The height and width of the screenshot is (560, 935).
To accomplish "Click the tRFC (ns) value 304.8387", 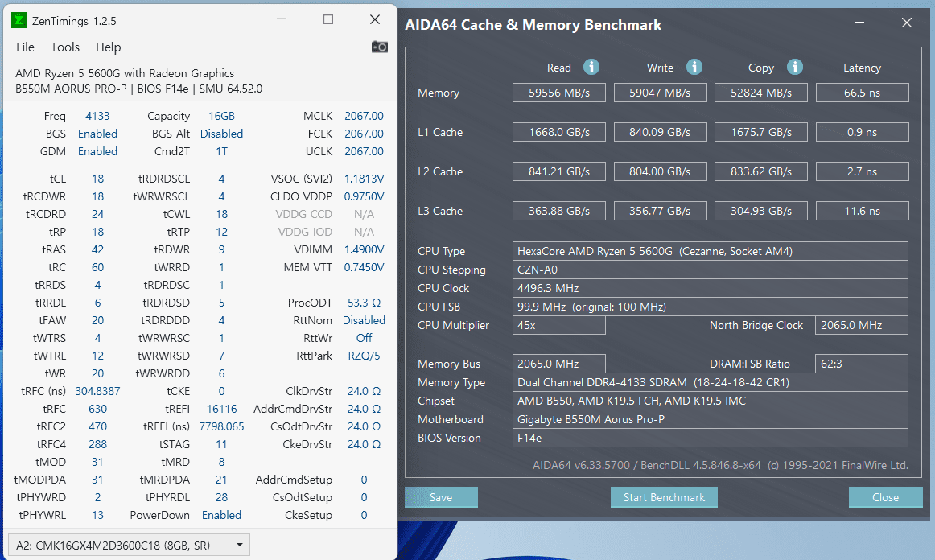I will (98, 391).
